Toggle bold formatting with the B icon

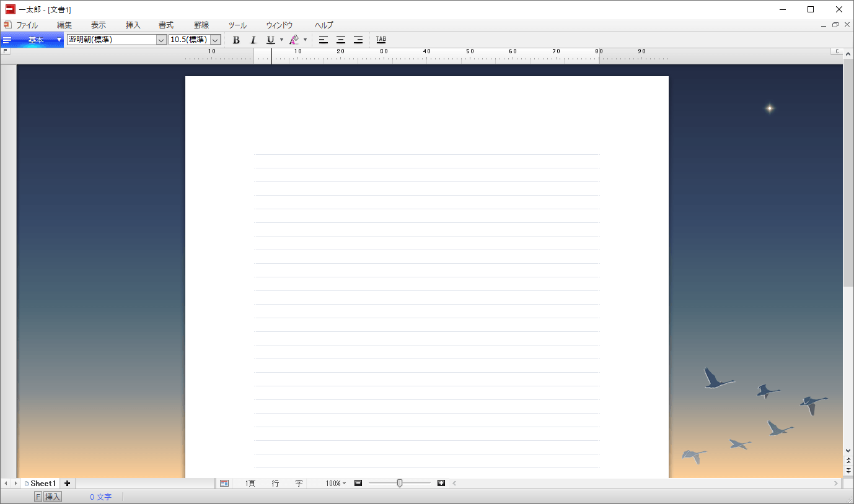(236, 40)
